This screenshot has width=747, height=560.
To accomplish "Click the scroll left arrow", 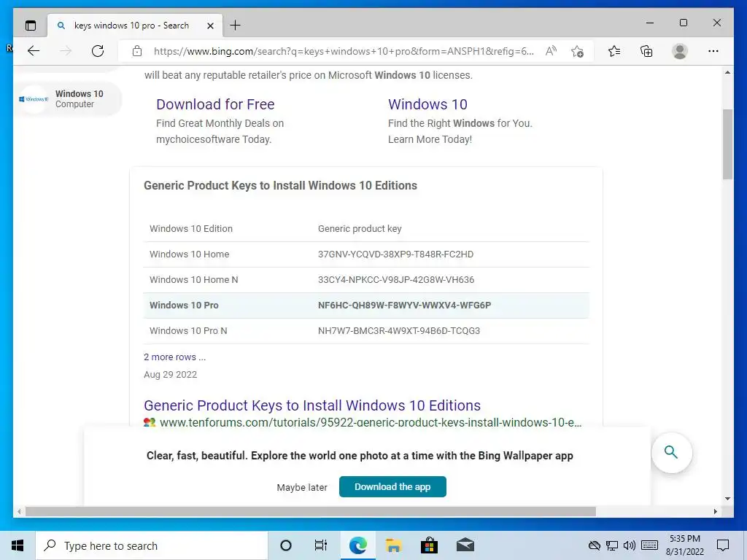I will (x=19, y=511).
